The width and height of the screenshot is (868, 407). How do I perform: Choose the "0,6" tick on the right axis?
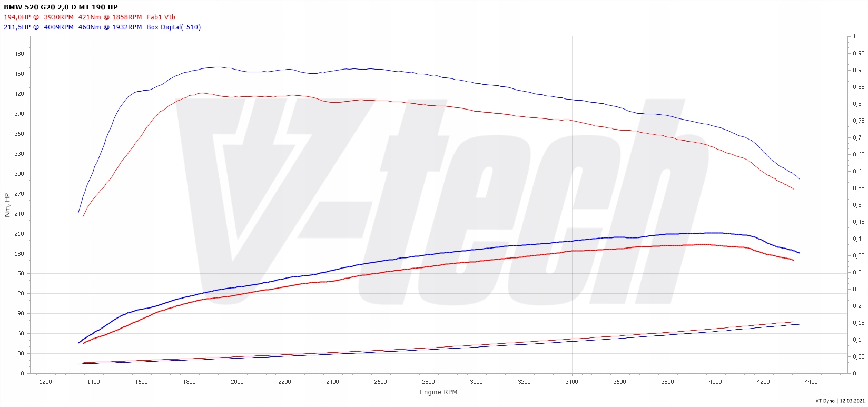[857, 171]
